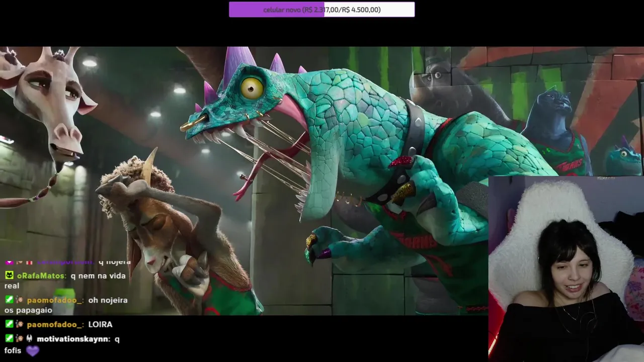Click monkey badge on the 'LOIRA' message
Image resolution: width=644 pixels, height=362 pixels.
(x=20, y=324)
